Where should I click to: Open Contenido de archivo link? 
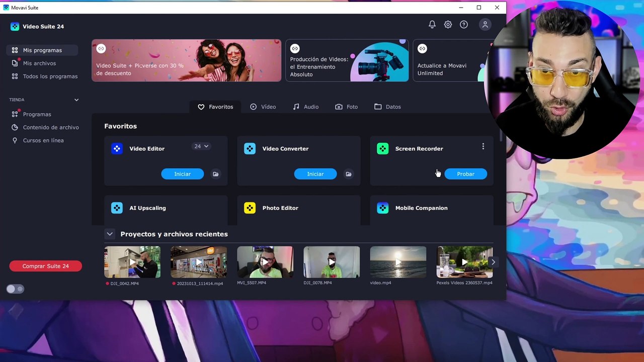51,128
